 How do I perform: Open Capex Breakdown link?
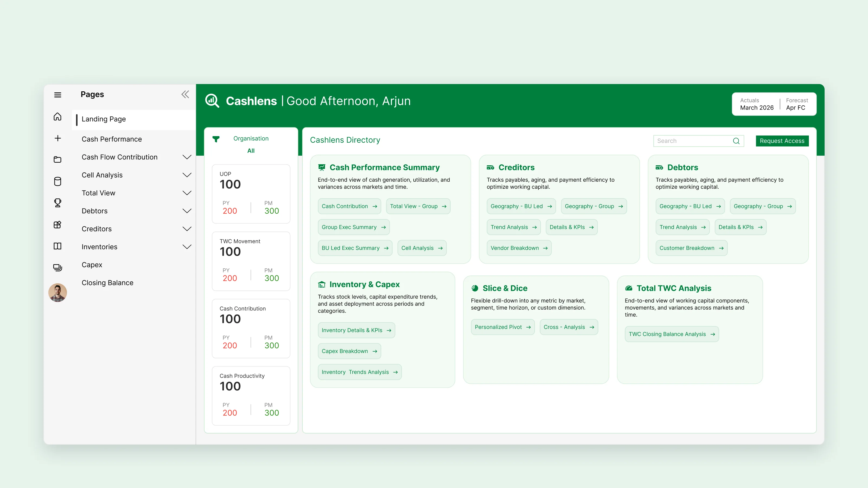pyautogui.click(x=349, y=351)
